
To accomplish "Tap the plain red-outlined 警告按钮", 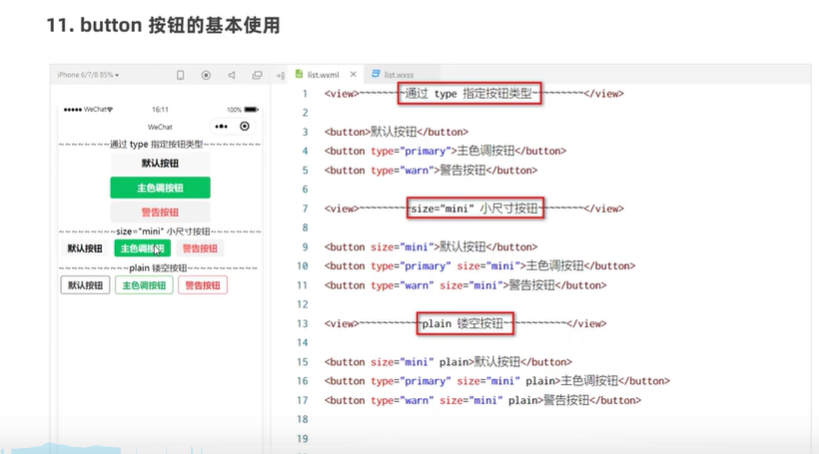I will (203, 285).
